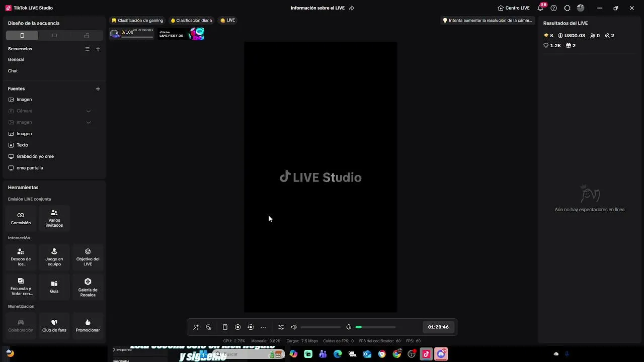Select the Cámara source row
The width and height of the screenshot is (644, 362).
(x=53, y=111)
